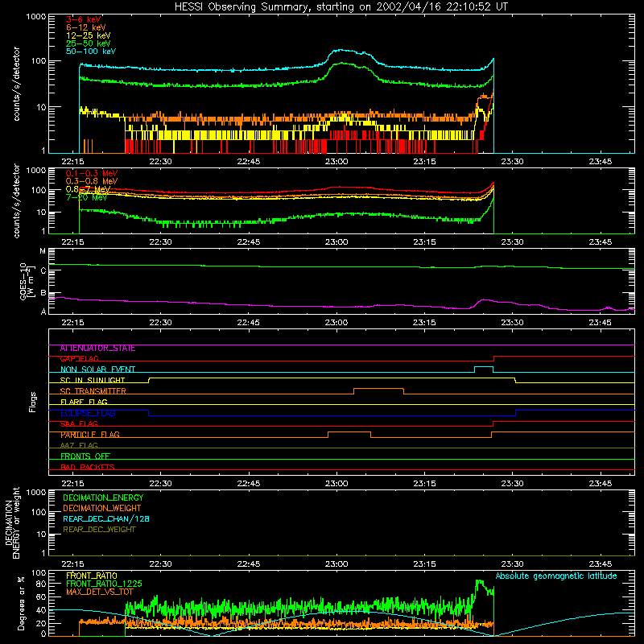Viewport: 644px width, 644px height.
Task: Click the 23:30 tick under the MeV panel
Action: (512, 242)
